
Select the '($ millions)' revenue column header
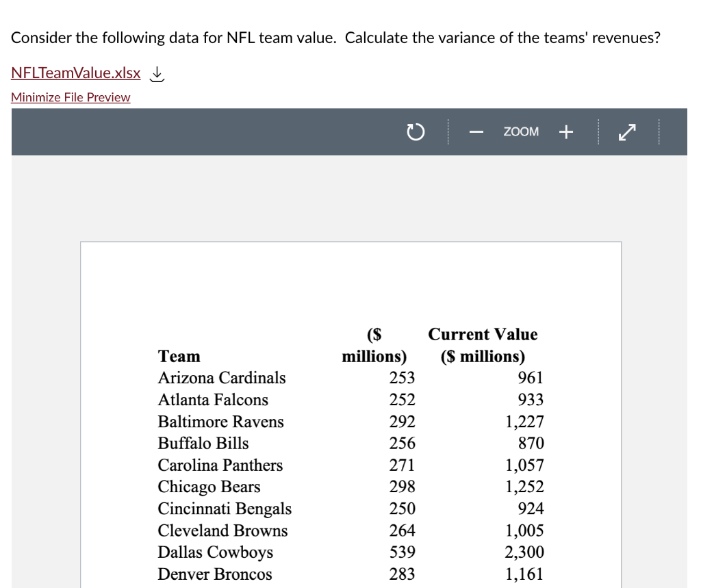[374, 345]
